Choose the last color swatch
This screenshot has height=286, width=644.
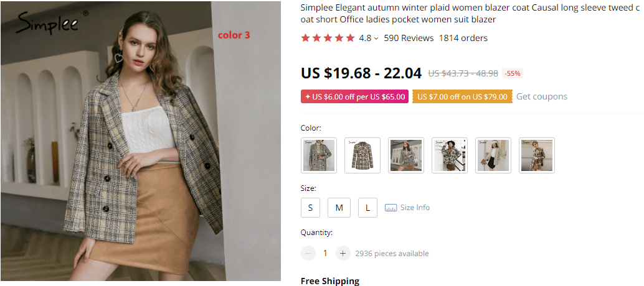click(537, 155)
